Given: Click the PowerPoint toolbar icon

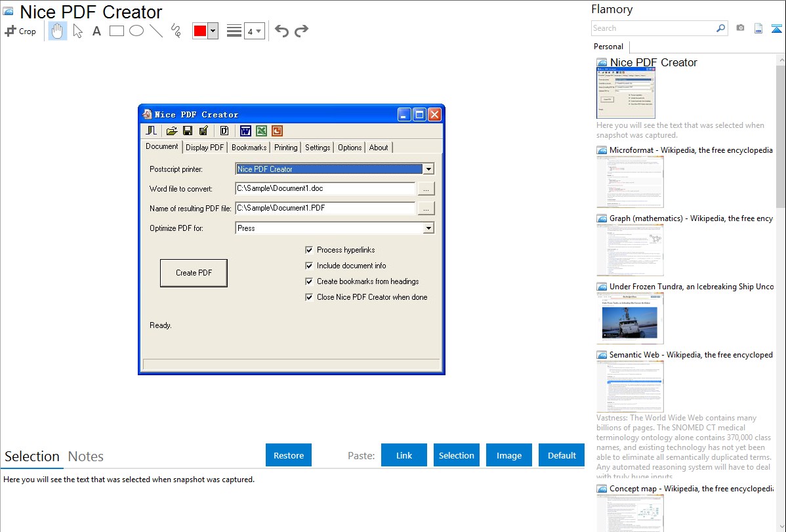Looking at the screenshot, I should [x=278, y=131].
